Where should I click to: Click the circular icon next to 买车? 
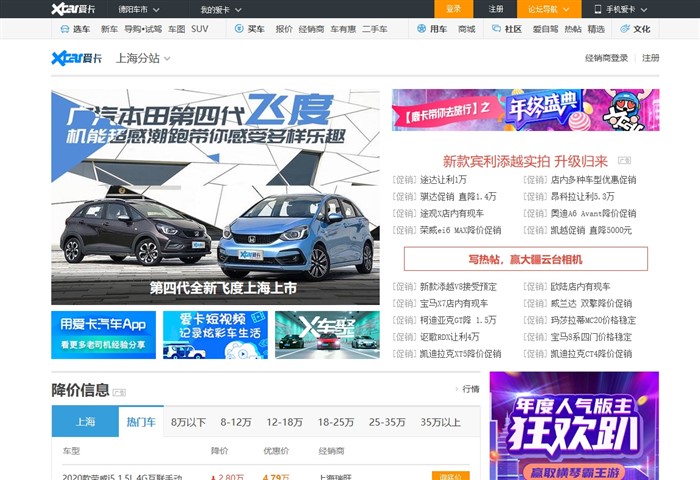pos(239,29)
